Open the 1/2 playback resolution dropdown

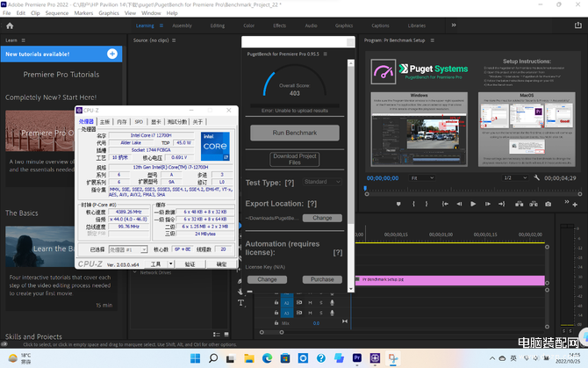point(515,177)
